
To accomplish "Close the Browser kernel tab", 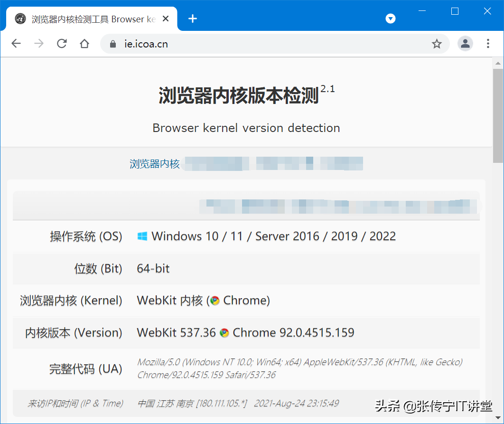I will 166,19.
